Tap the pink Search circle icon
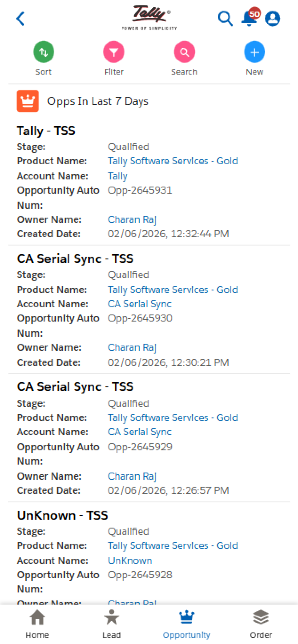This screenshot has height=644, width=298. pyautogui.click(x=184, y=52)
